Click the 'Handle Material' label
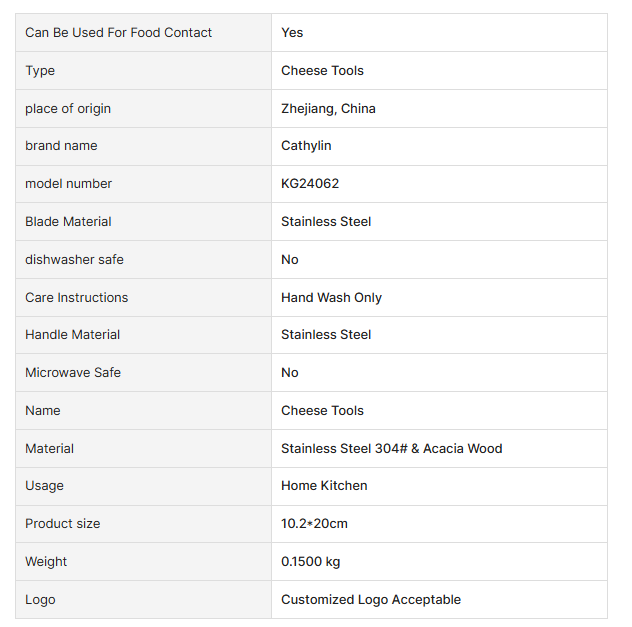 coord(72,335)
